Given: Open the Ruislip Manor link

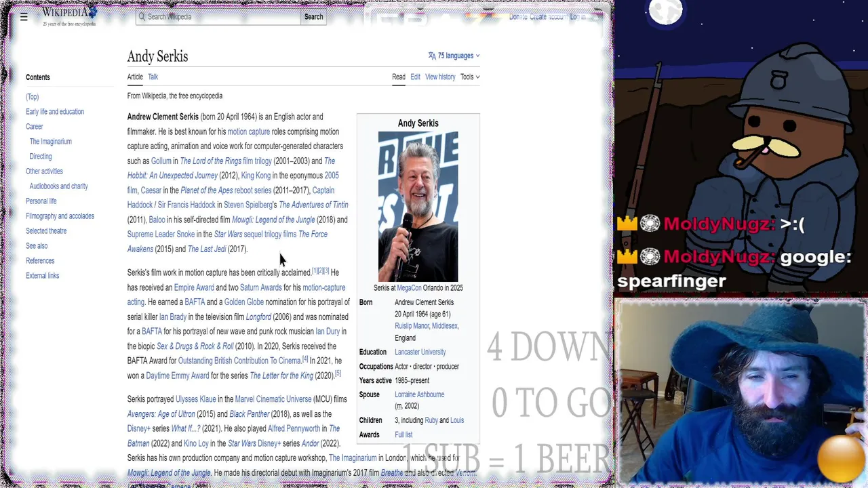Looking at the screenshot, I should (412, 326).
